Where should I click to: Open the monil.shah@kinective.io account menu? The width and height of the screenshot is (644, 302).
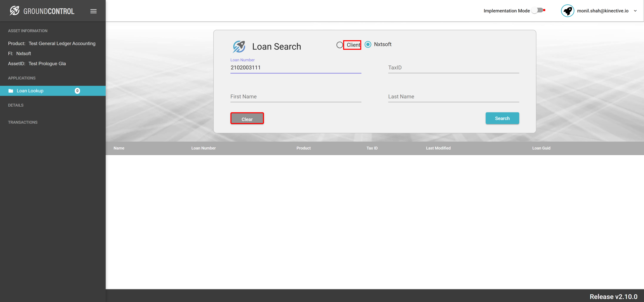pyautogui.click(x=603, y=11)
